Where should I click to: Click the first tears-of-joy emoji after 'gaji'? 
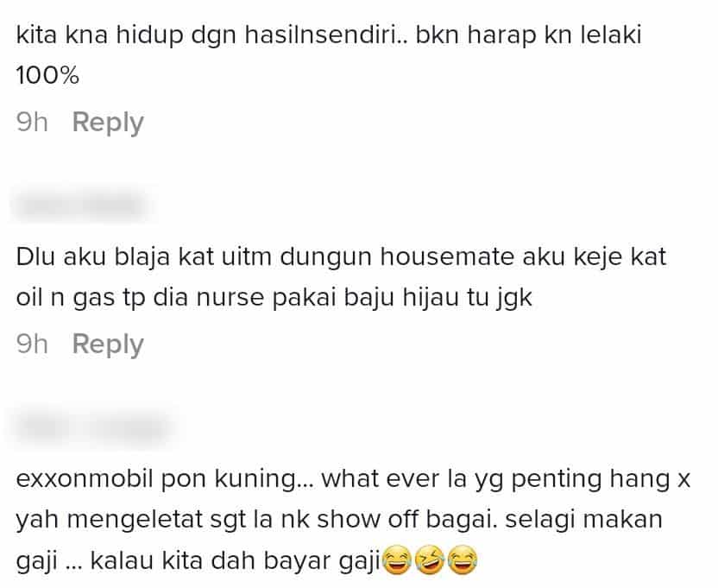coord(397,560)
